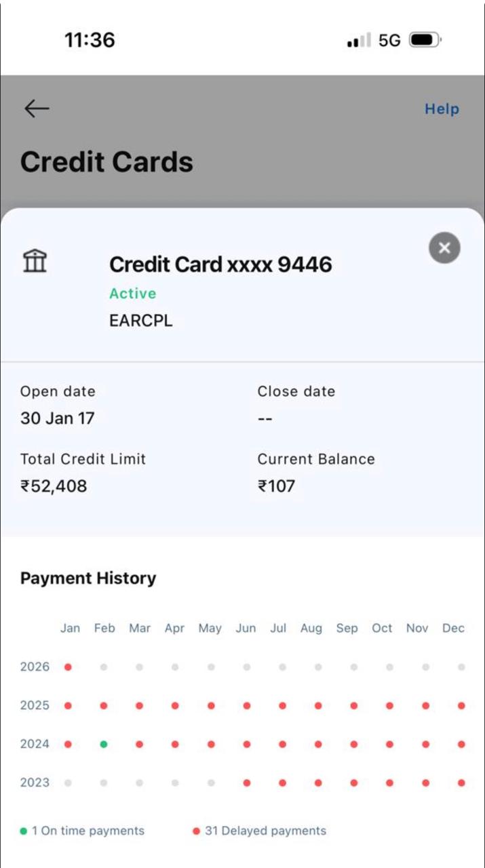485x868 pixels.
Task: Tap the Current Balance amount ₹107
Action: (x=276, y=486)
